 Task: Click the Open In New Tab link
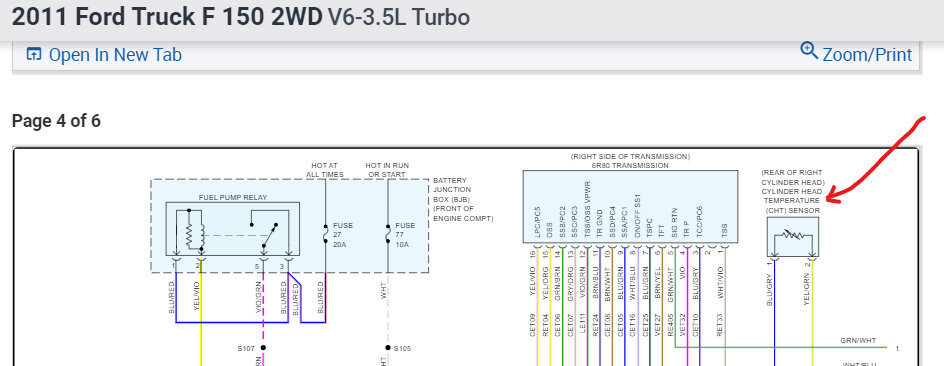pos(115,55)
